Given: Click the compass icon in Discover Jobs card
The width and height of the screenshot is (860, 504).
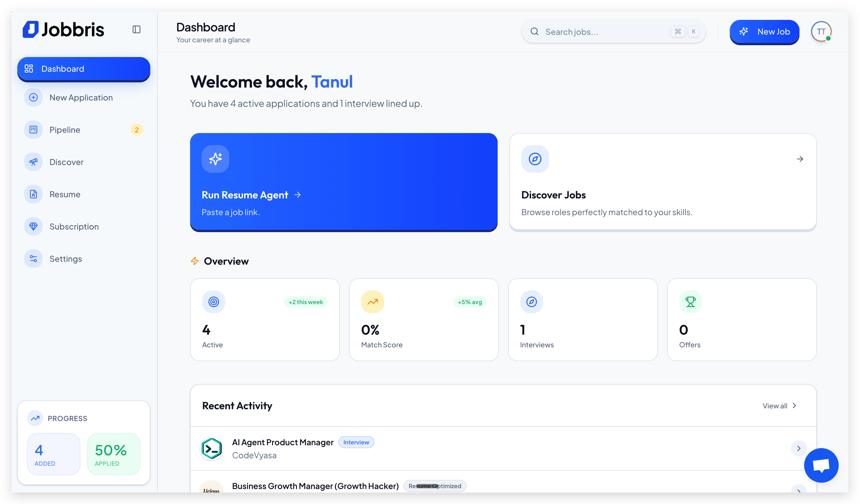Looking at the screenshot, I should coord(535,159).
